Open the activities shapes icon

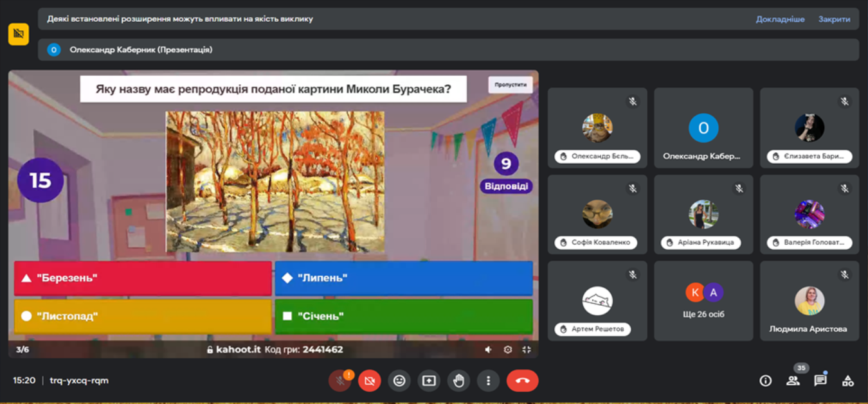pos(848,381)
